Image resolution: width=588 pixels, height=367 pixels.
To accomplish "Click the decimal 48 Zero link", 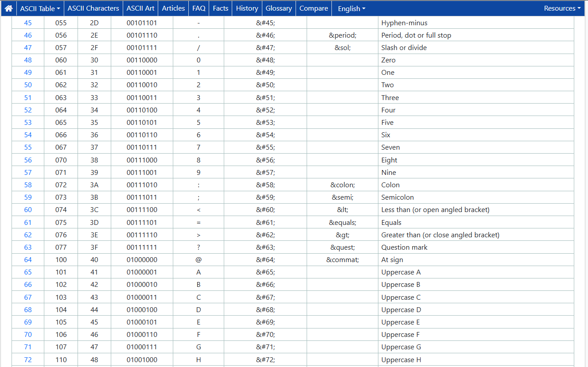I will [x=27, y=60].
